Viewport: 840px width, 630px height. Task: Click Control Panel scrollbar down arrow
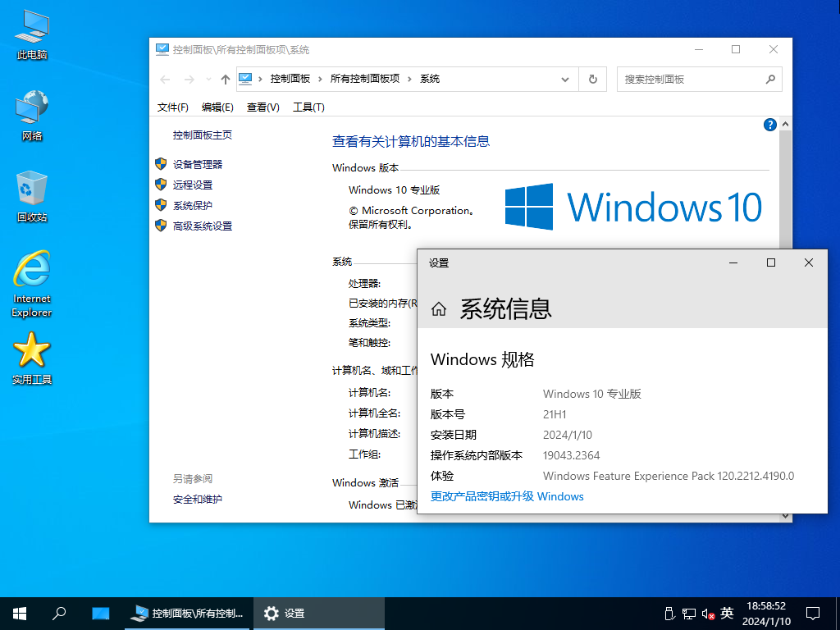(785, 517)
